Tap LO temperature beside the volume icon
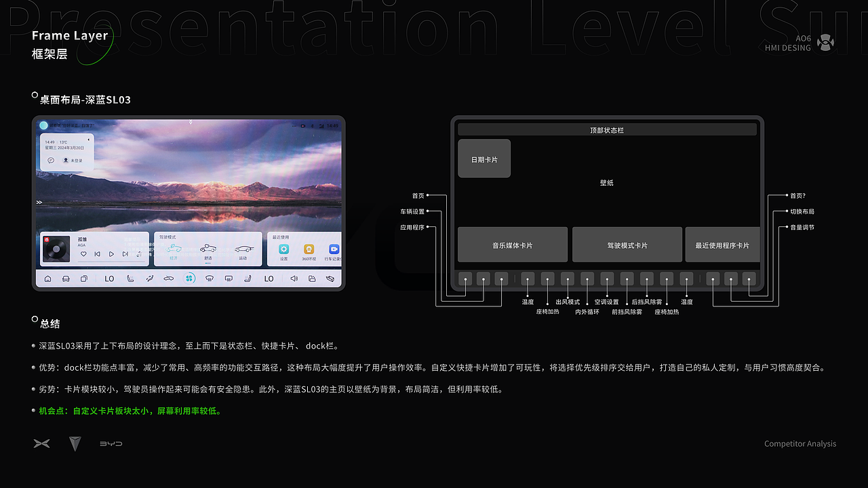This screenshot has height=488, width=868. [x=269, y=279]
